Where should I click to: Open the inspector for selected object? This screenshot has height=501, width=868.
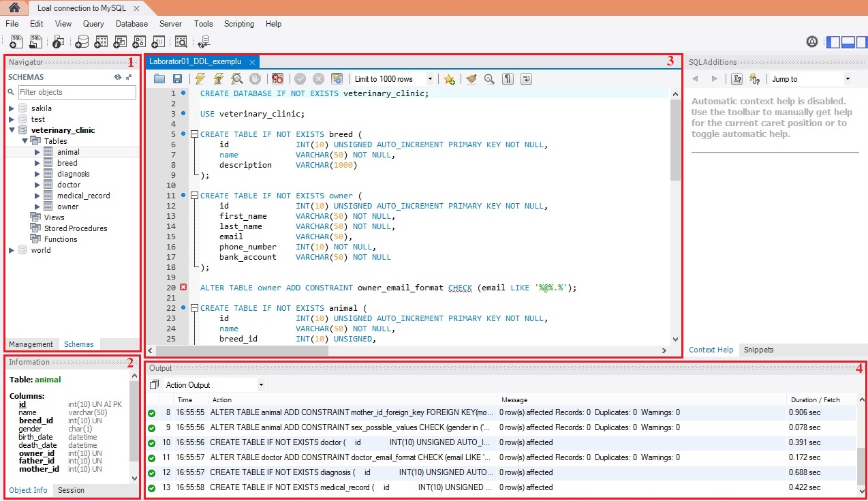point(59,42)
